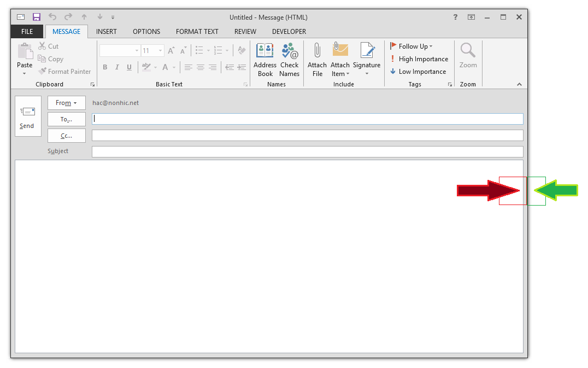Click into the Subject field
Image resolution: width=588 pixels, height=368 pixels.
[307, 151]
